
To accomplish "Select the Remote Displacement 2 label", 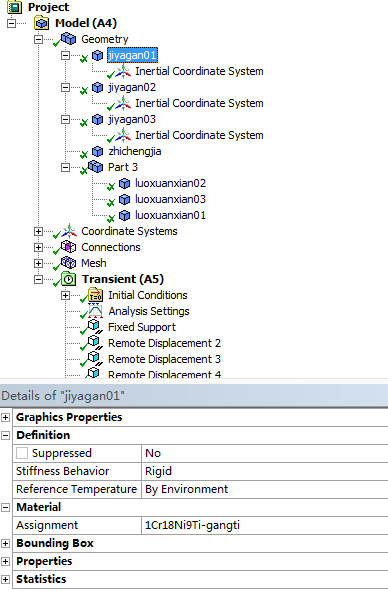I will [164, 343].
